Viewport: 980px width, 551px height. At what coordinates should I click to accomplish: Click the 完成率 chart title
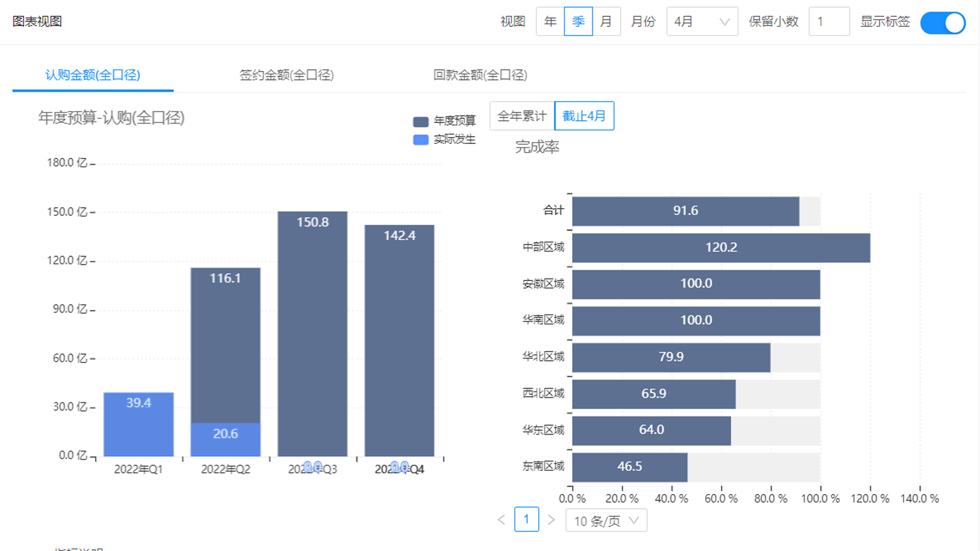(537, 147)
